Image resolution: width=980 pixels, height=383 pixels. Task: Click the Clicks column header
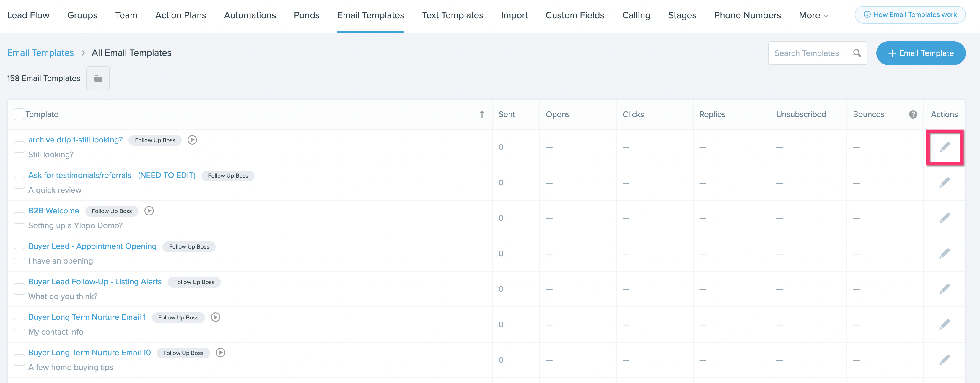(633, 115)
